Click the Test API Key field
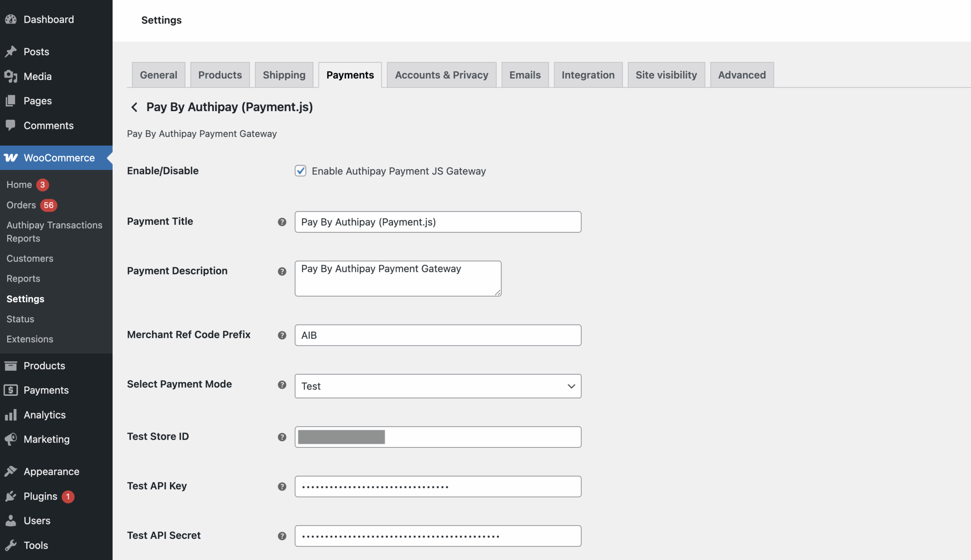This screenshot has height=560, width=971. pos(438,486)
